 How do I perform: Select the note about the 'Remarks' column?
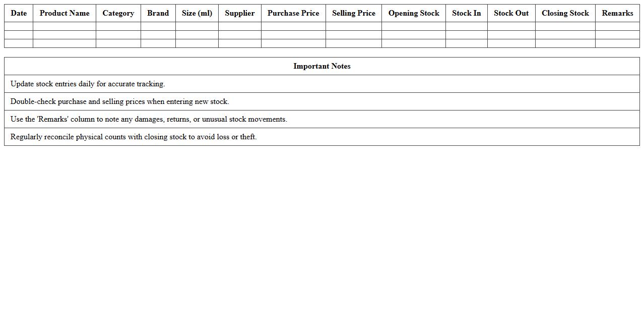click(x=149, y=119)
